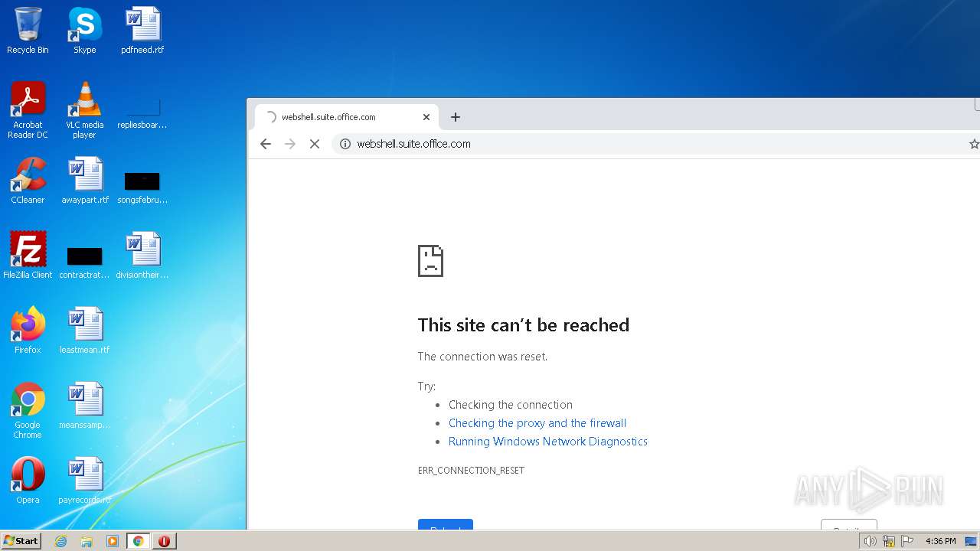Switch to the webshell.suite.office.com tab
The image size is (980, 551).
[347, 117]
